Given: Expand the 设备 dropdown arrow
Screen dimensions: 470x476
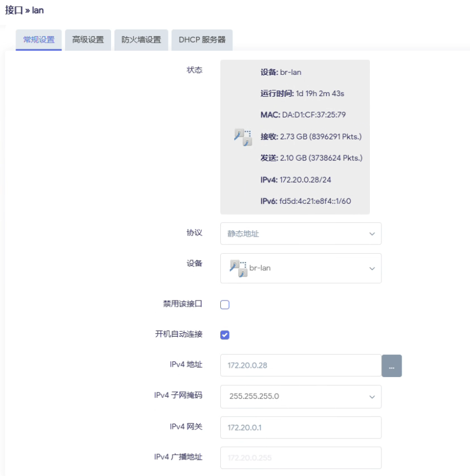Looking at the screenshot, I should coord(372,268).
